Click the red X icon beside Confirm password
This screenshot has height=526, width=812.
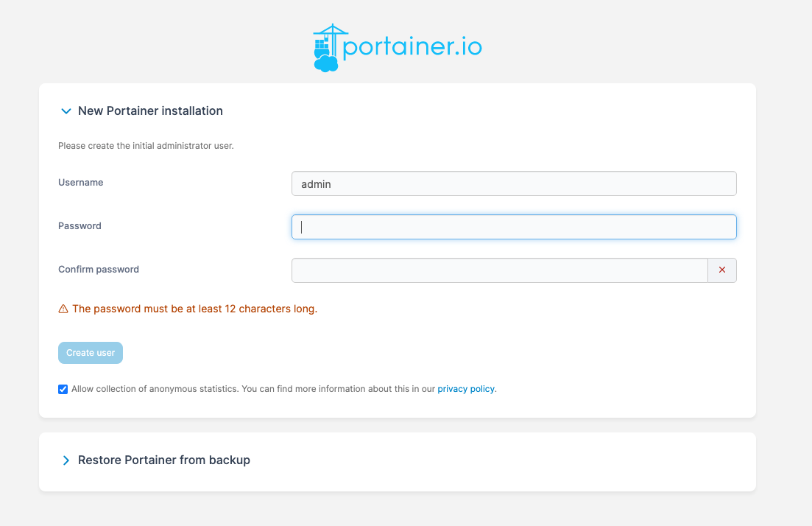pos(721,270)
